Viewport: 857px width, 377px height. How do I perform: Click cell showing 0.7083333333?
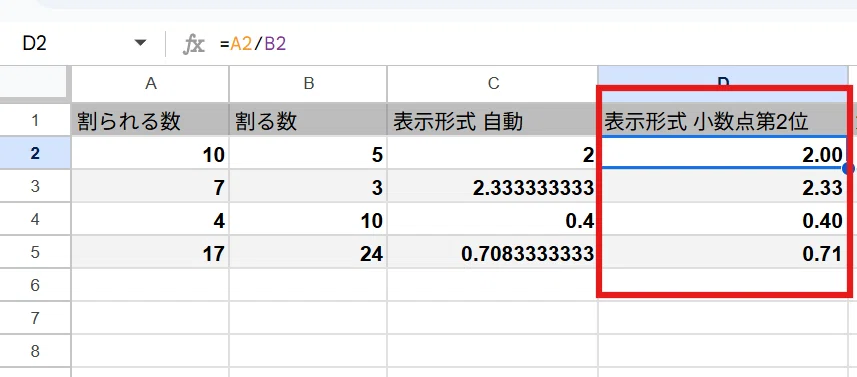coord(493,252)
